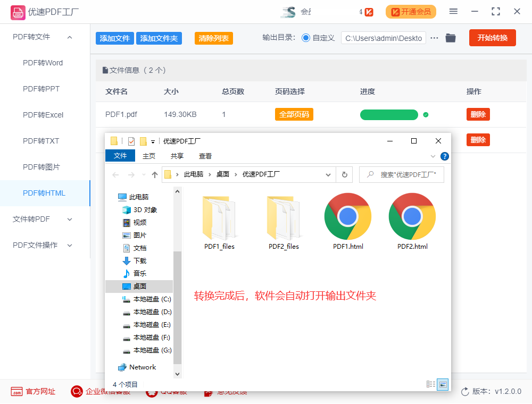
Task: Open the 查看 tab in file explorer
Action: click(x=205, y=156)
